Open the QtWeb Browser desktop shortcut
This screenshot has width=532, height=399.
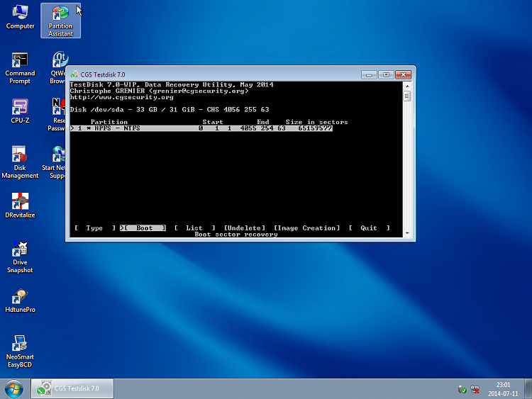click(x=58, y=67)
